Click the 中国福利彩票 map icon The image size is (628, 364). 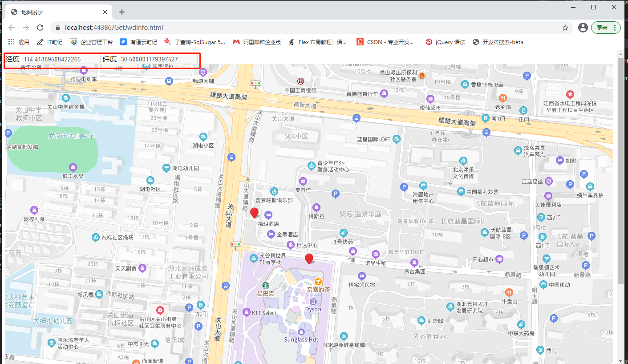click(461, 191)
